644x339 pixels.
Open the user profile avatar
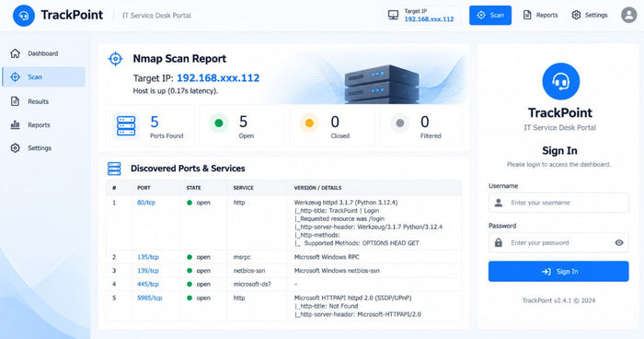point(628,15)
